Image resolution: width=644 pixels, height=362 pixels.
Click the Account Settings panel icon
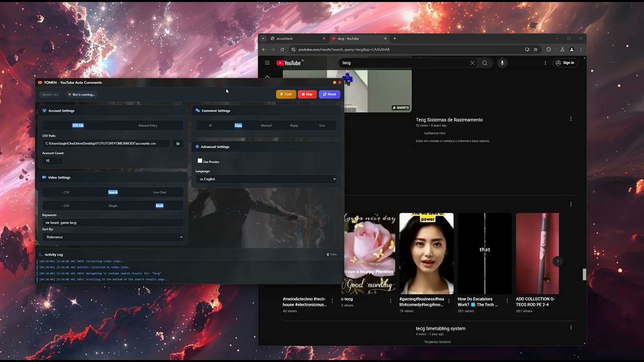(44, 111)
